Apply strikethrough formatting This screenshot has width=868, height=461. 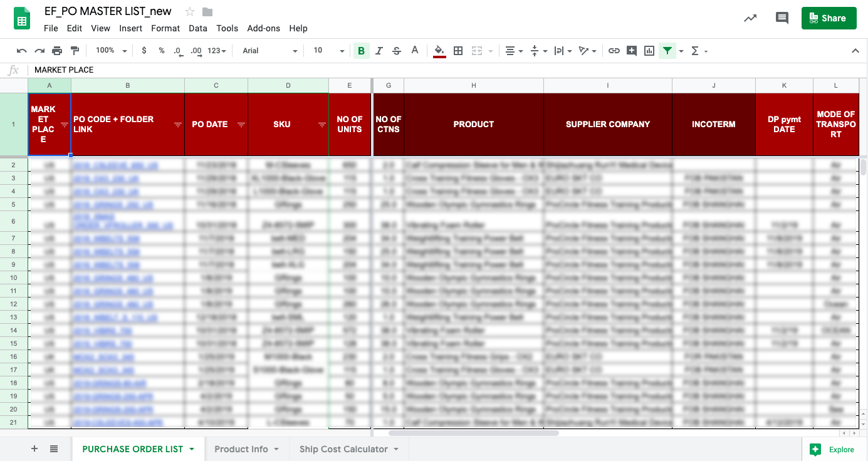pyautogui.click(x=396, y=51)
